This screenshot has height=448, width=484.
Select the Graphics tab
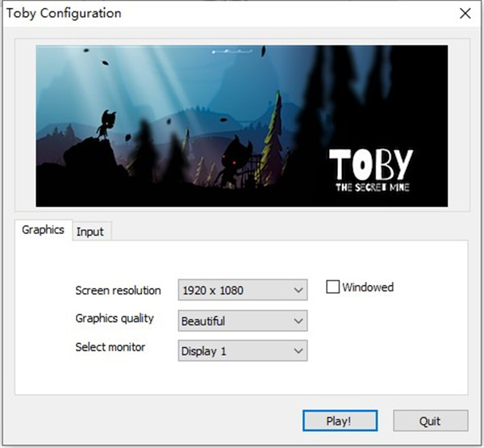(43, 230)
